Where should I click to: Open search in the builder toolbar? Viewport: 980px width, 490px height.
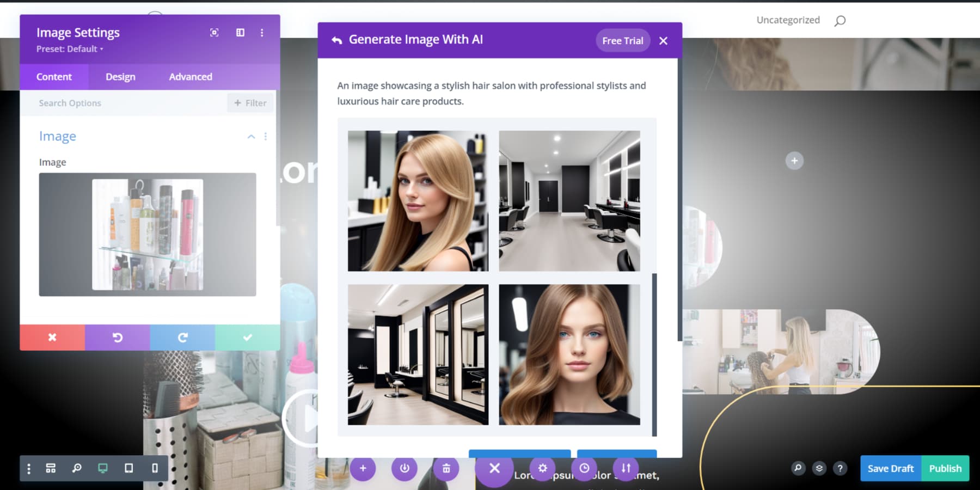(77, 468)
